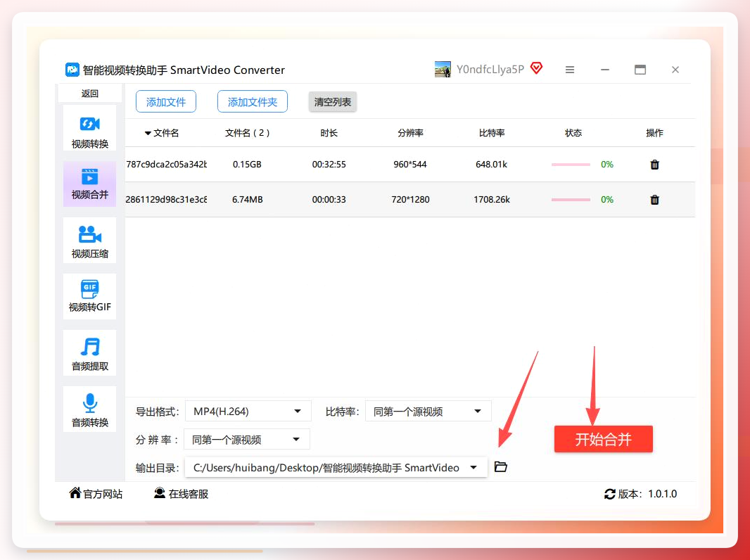
Task: Click the 添加文件 add file button
Action: [165, 102]
